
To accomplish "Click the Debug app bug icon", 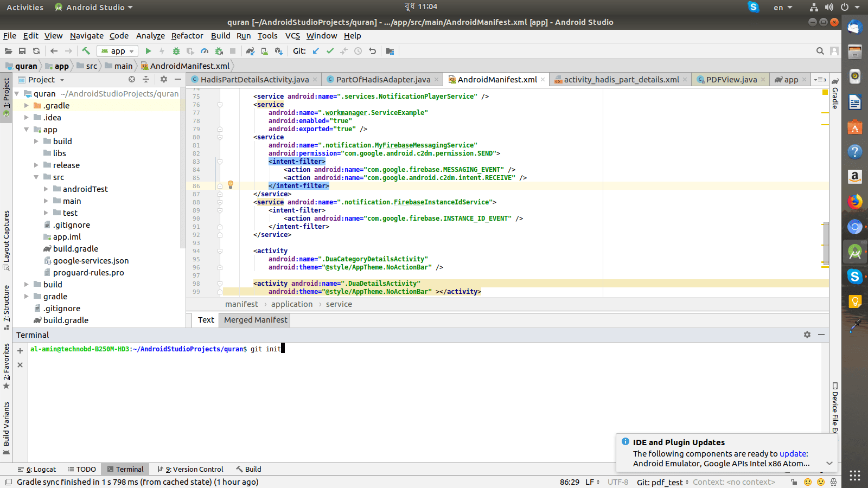I will tap(176, 51).
